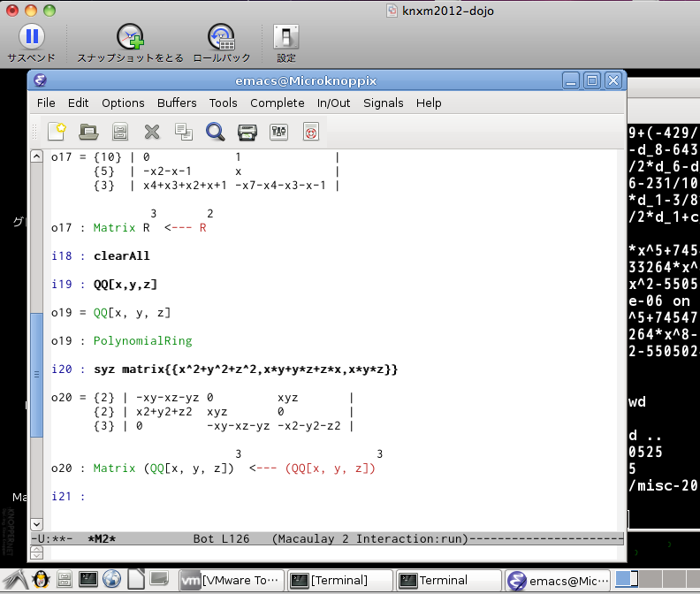Click the print icon in emacs toolbar
This screenshot has width=700, height=594.
click(247, 133)
